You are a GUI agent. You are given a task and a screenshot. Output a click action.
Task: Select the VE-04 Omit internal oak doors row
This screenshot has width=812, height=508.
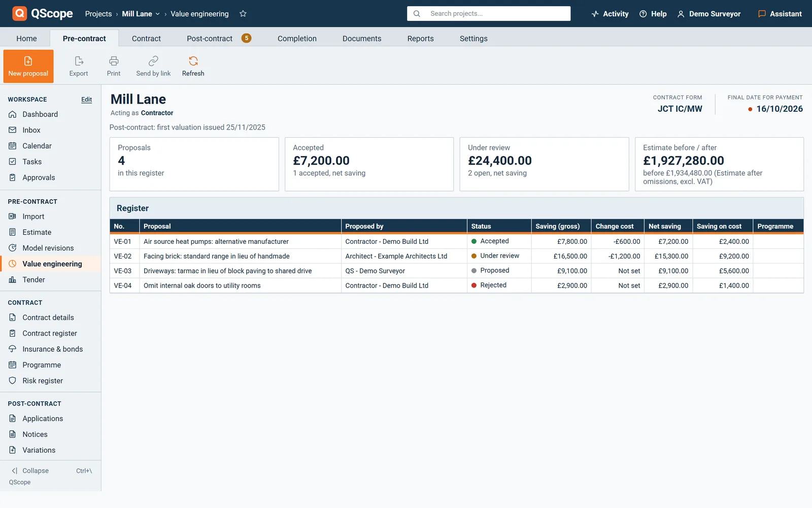point(456,285)
